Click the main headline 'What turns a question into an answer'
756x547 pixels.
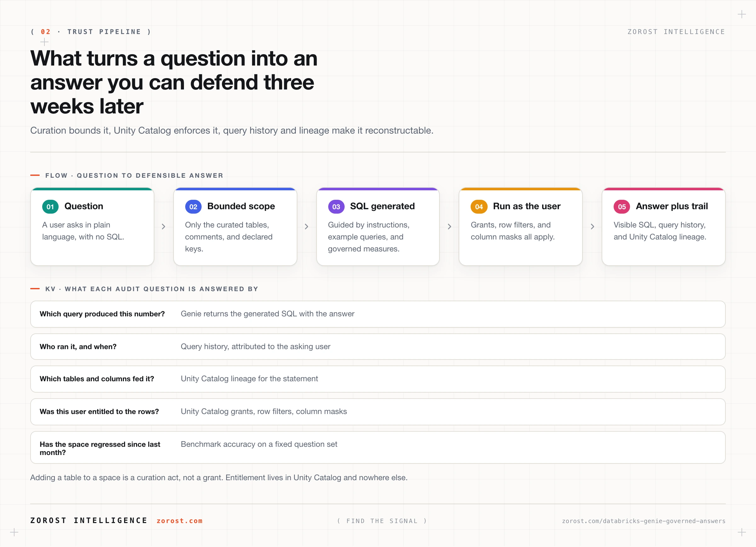(174, 82)
